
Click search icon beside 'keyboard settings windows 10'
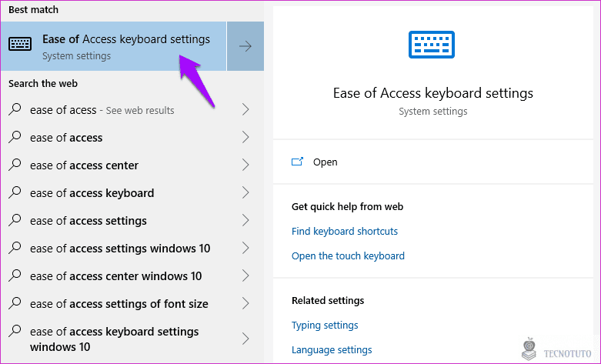pyautogui.click(x=15, y=331)
